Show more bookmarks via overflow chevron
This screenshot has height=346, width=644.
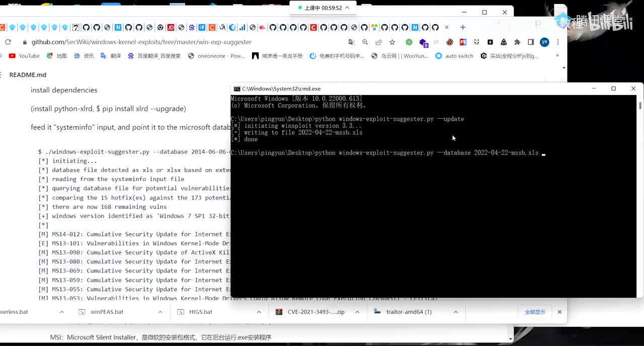pyautogui.click(x=557, y=56)
